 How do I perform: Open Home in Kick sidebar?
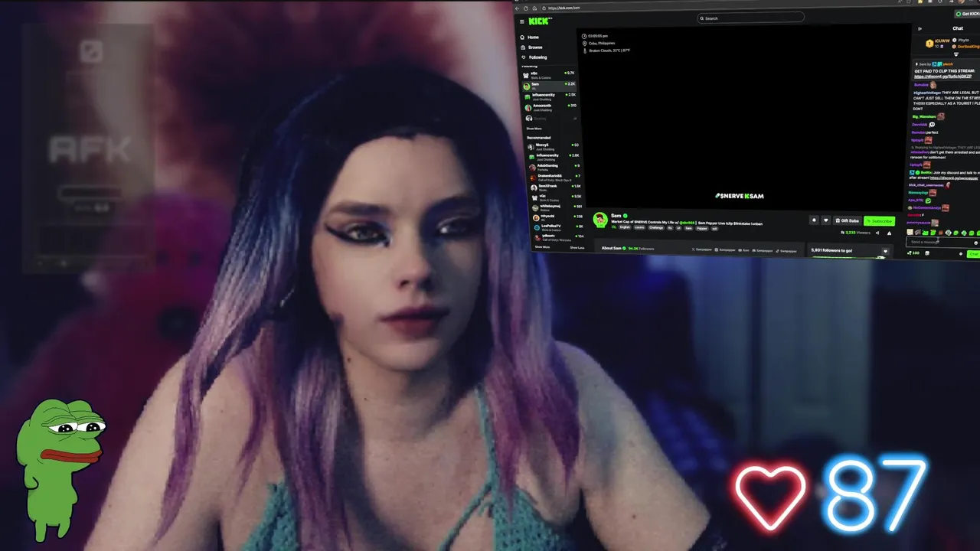pyautogui.click(x=530, y=37)
